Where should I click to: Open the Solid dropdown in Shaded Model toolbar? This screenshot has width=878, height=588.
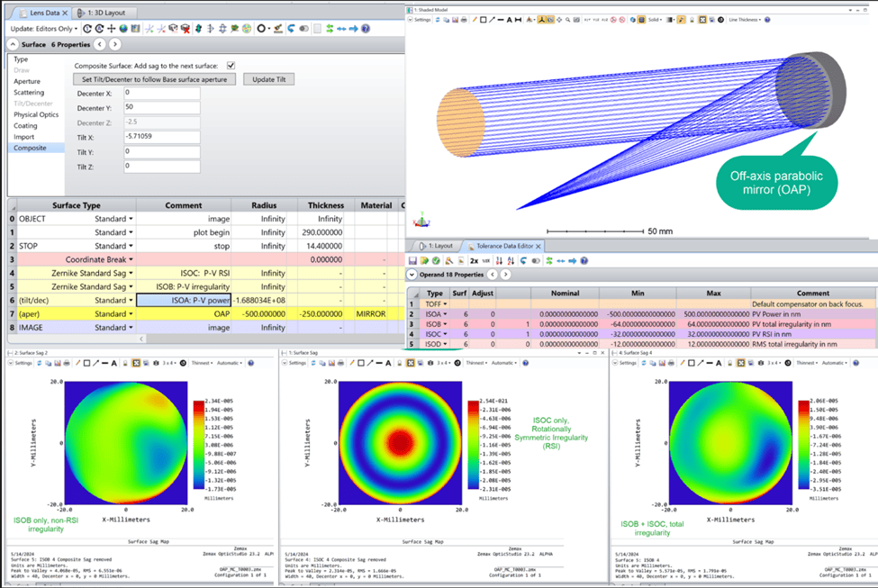pos(655,20)
